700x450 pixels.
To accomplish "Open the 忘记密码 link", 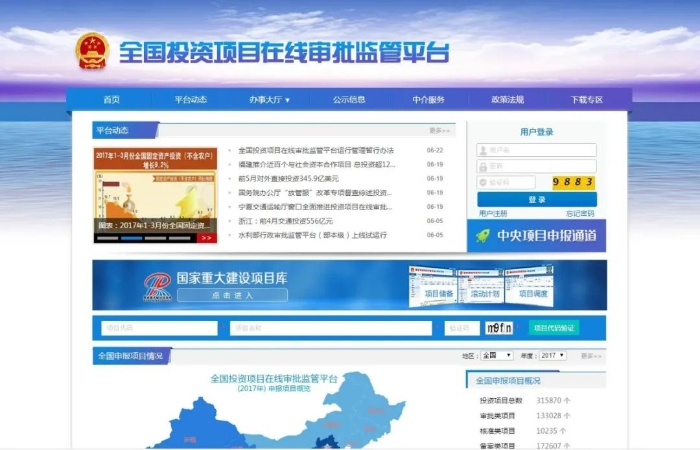I will [x=580, y=213].
